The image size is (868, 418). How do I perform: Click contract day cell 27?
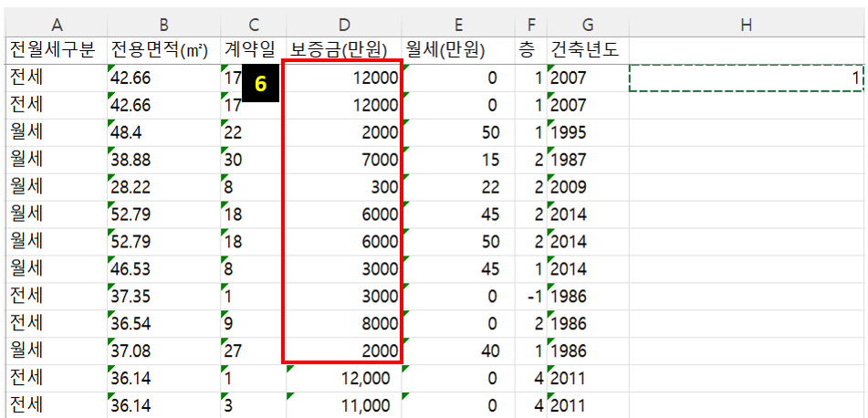(253, 351)
